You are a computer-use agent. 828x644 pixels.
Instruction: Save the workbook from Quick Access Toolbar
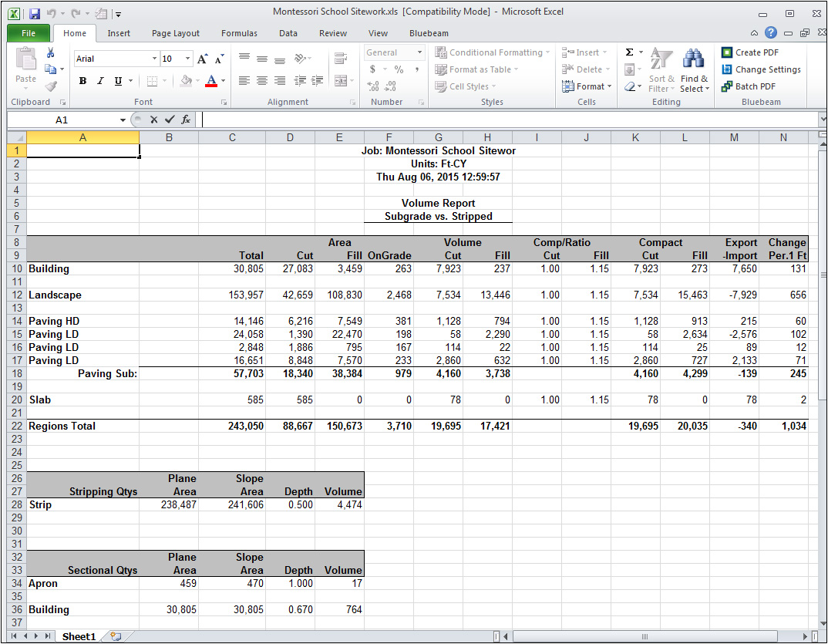[x=34, y=13]
